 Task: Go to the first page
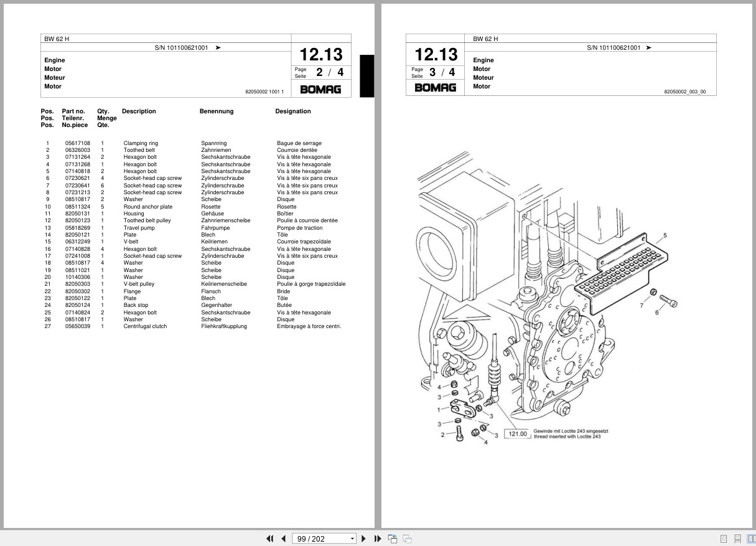click(x=270, y=539)
